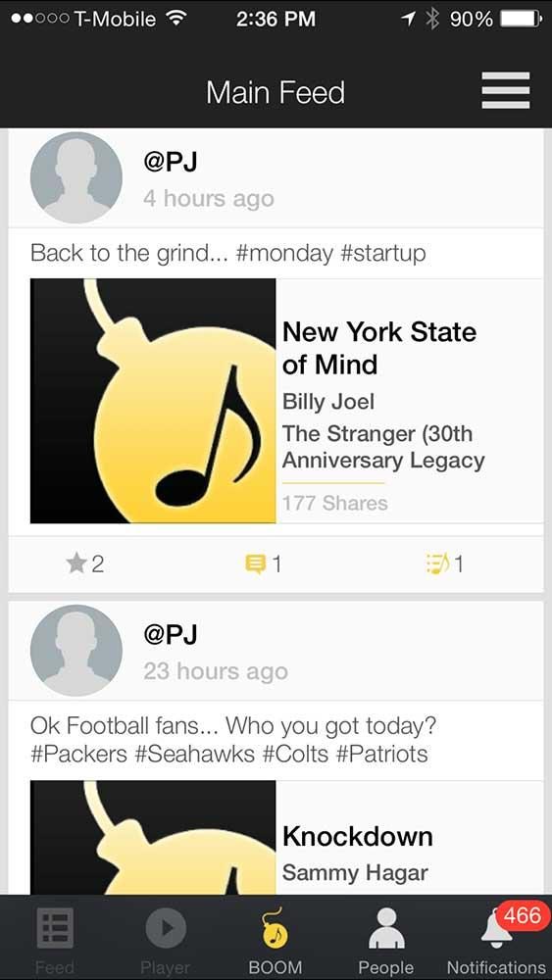Open the #Seahawks hashtag
Image resolution: width=552 pixels, height=980 pixels.
tap(194, 753)
